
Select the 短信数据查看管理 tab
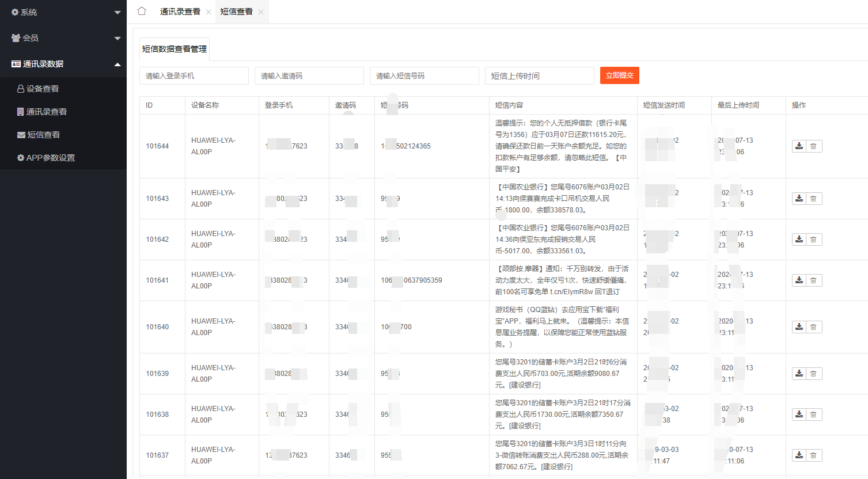pos(173,49)
